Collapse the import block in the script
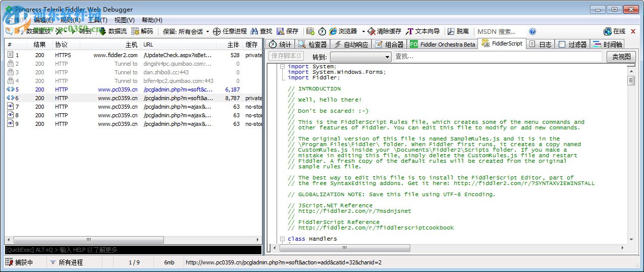The width and height of the screenshot is (644, 272). click(x=282, y=66)
